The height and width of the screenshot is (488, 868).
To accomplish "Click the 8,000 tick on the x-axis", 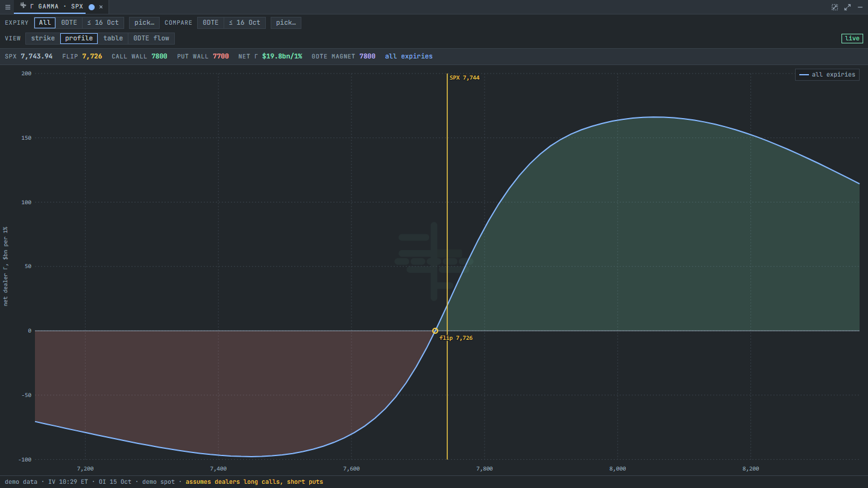I will tap(618, 469).
